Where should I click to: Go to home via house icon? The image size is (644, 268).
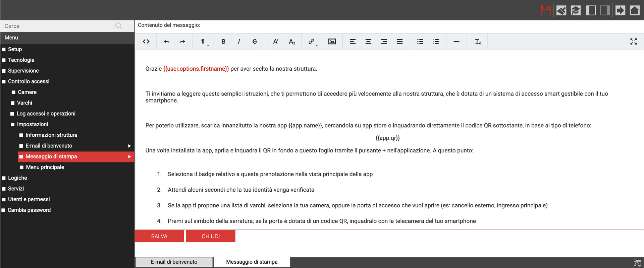click(x=635, y=10)
